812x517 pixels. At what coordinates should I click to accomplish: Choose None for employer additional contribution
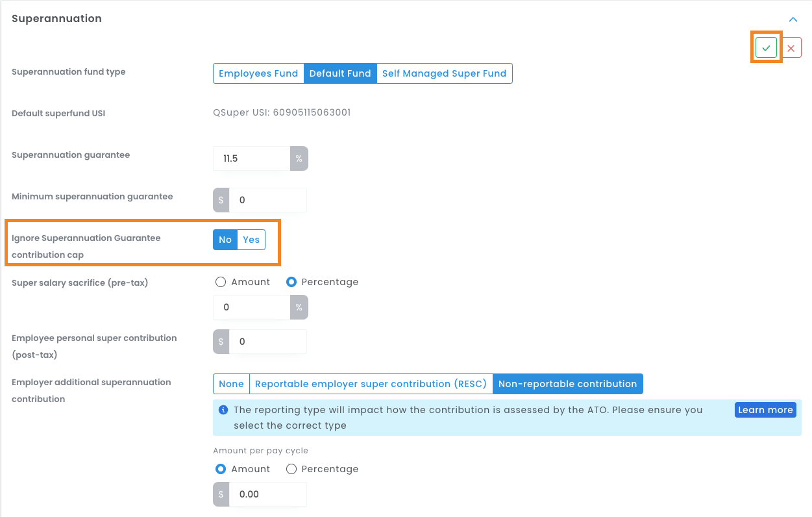[231, 384]
